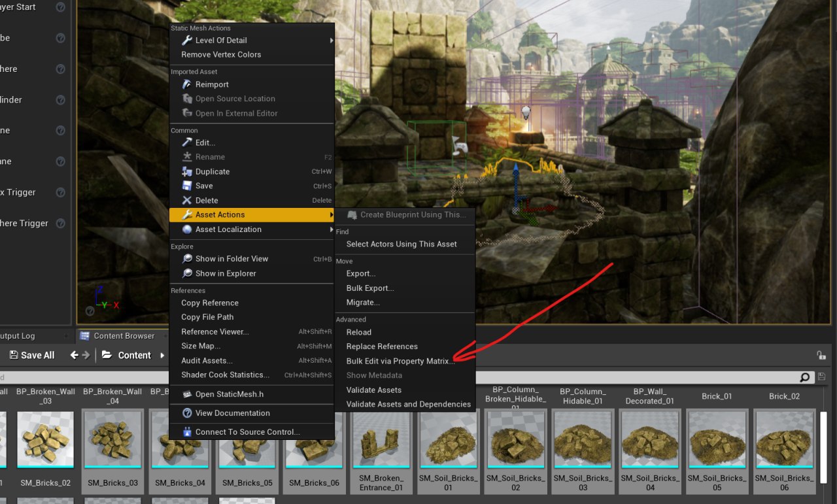Screen dimensions: 837x504
Task: Navigate forward with the right arrow
Action: click(86, 355)
